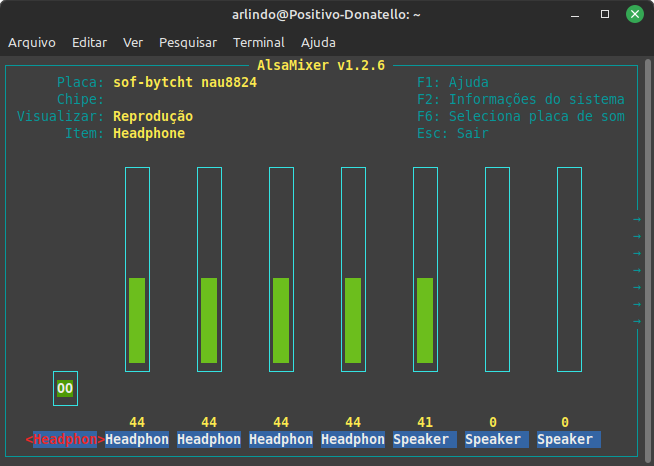Open the Editar menu
Screen dimensions: 654x466
pyautogui.click(x=89, y=43)
